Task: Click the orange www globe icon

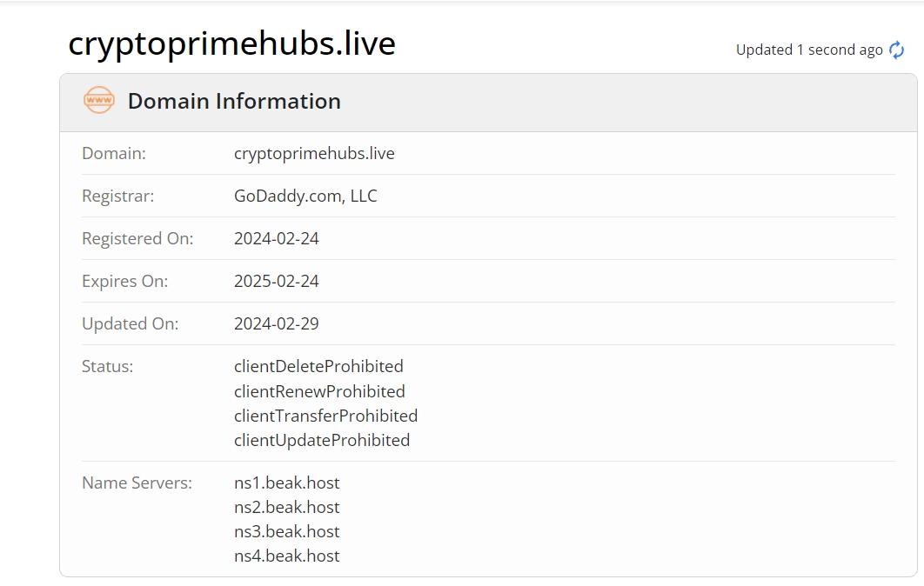Action: pos(99,100)
